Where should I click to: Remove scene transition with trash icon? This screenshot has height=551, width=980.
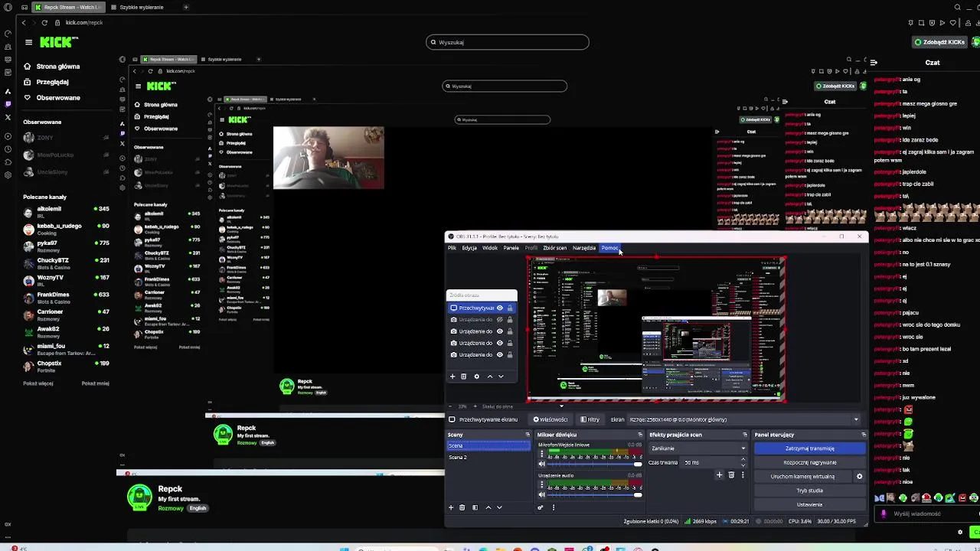[x=731, y=475]
